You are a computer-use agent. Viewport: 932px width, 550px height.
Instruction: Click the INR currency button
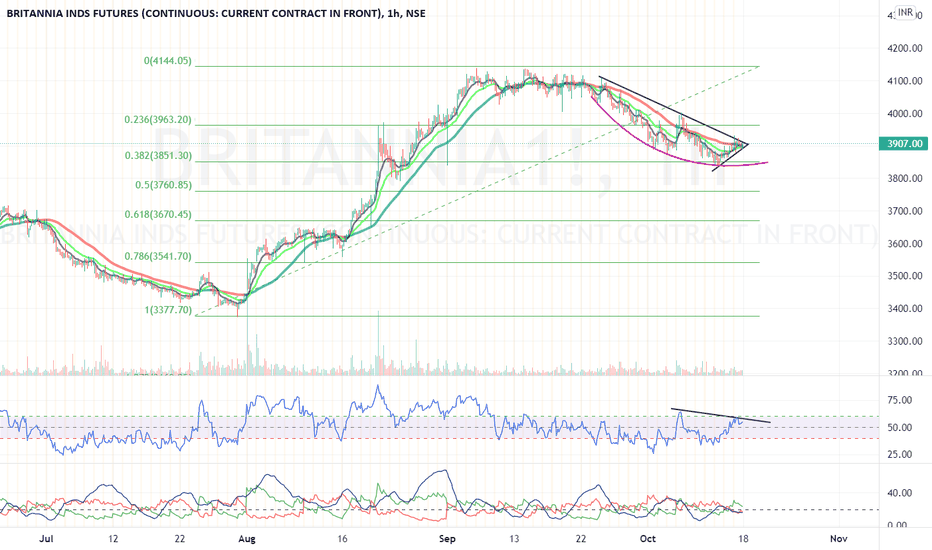tap(905, 12)
